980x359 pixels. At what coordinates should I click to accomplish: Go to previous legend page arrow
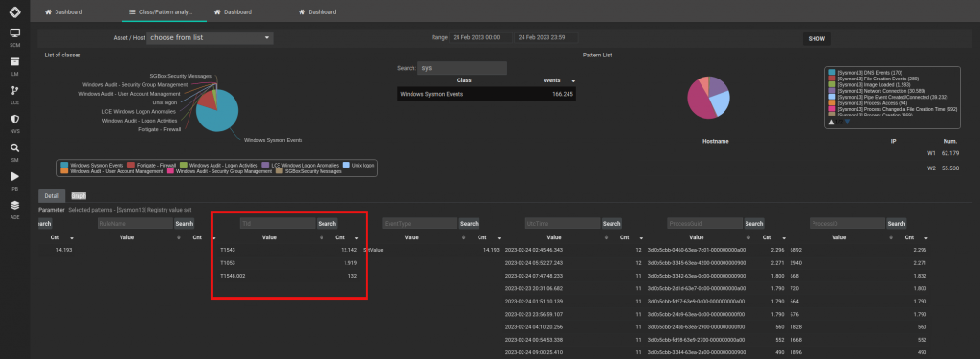coord(832,122)
